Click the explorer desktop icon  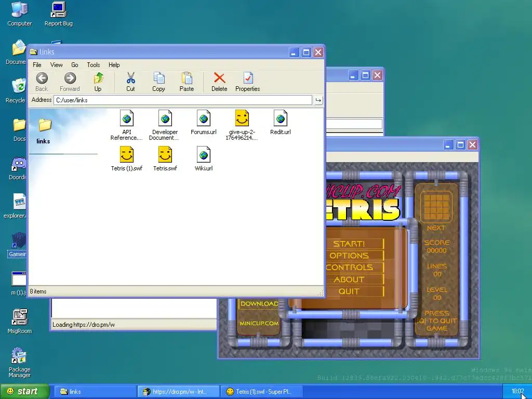pos(15,206)
